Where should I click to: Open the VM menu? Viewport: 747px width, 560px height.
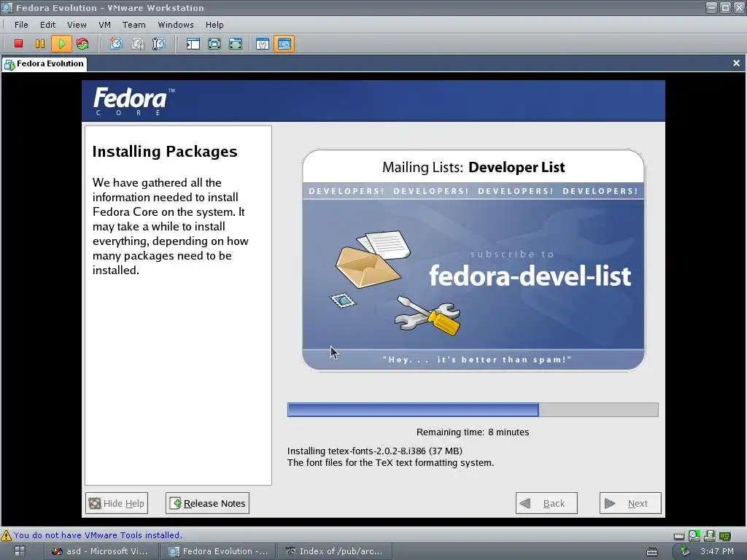coord(105,25)
